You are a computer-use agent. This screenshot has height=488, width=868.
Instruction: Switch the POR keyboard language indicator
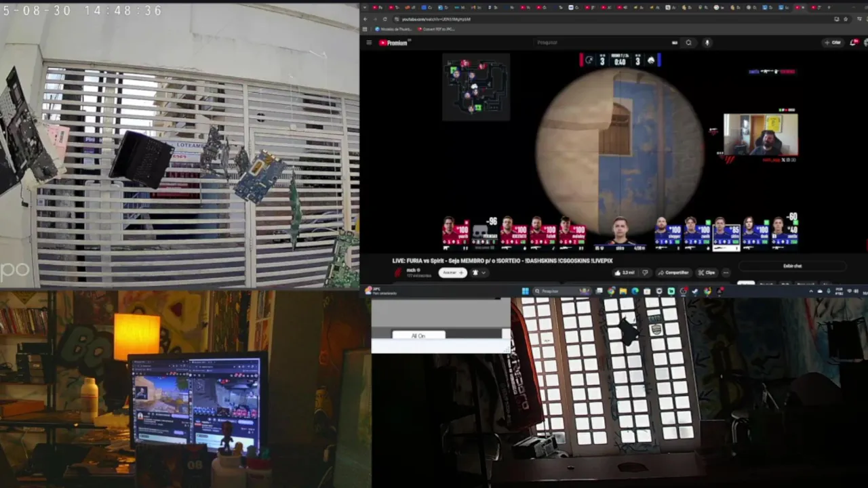pyautogui.click(x=839, y=291)
